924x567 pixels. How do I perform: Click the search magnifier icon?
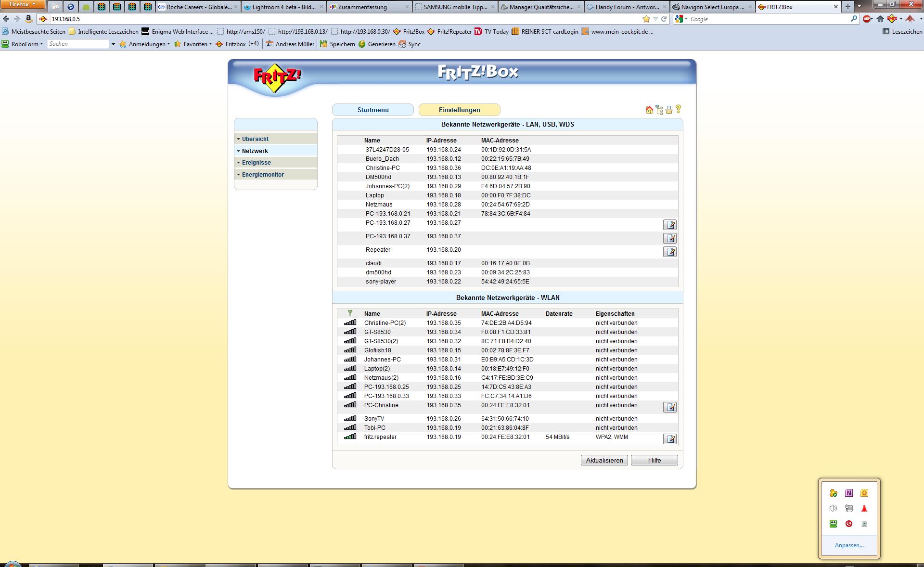[854, 19]
